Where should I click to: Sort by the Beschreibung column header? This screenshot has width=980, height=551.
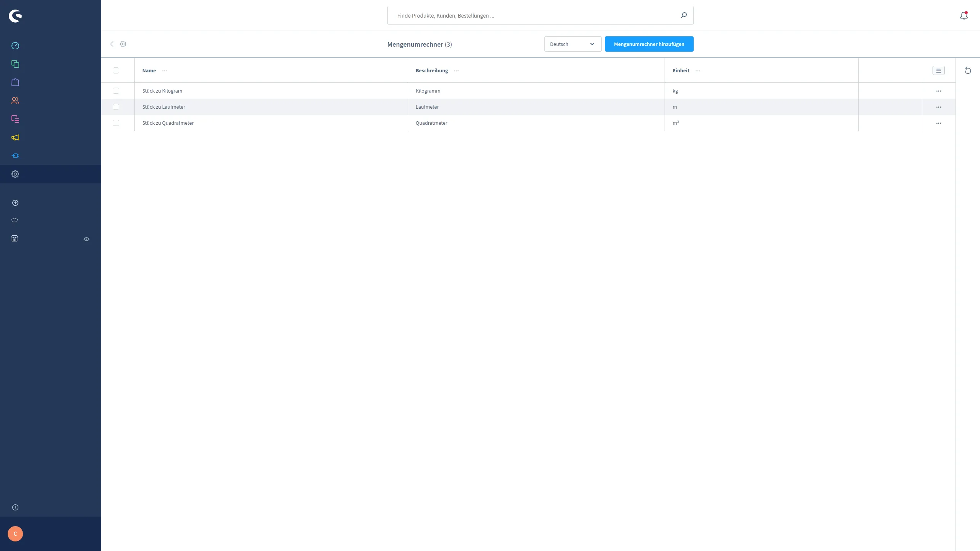click(x=431, y=70)
